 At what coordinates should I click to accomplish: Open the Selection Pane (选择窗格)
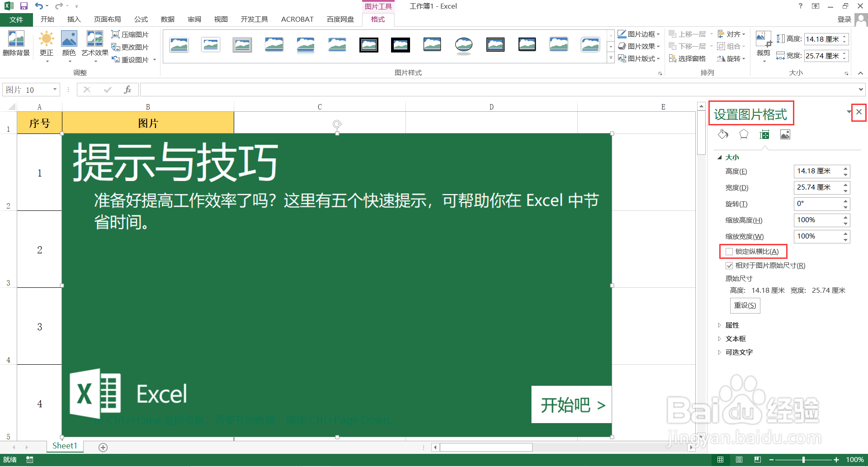687,58
